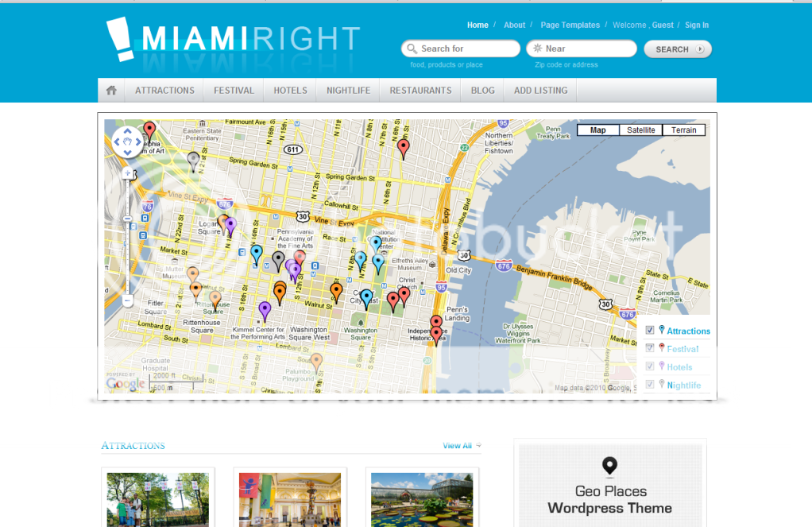The height and width of the screenshot is (527, 812).
Task: Open the museum hall attraction thumbnail
Action: [290, 498]
